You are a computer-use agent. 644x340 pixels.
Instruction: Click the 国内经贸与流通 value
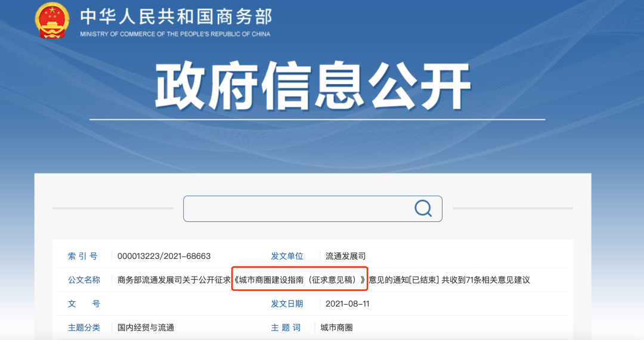click(x=146, y=327)
